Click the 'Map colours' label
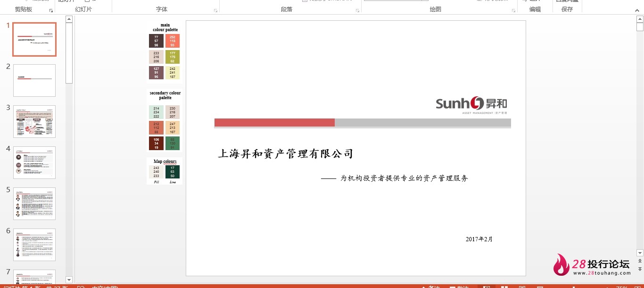Screen dimensions: 644x288 165,161
